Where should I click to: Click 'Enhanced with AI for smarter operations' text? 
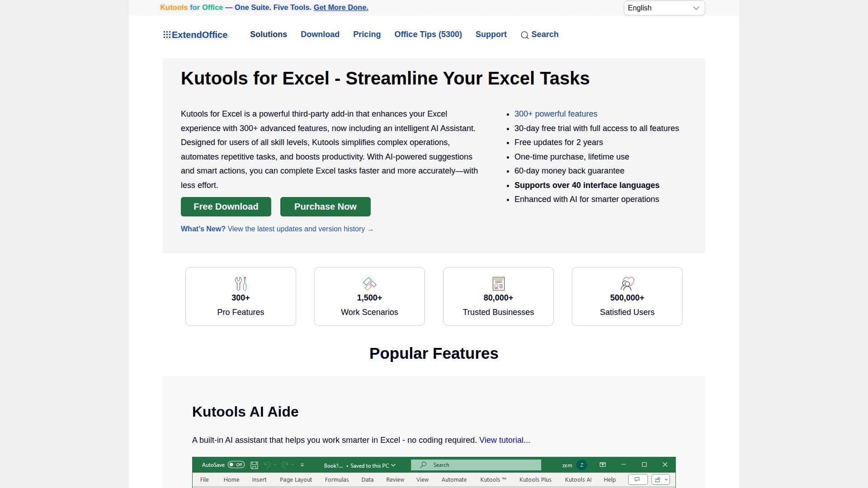click(x=586, y=199)
